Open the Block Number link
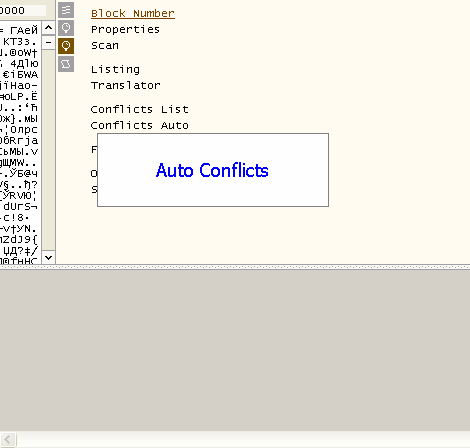 [133, 13]
